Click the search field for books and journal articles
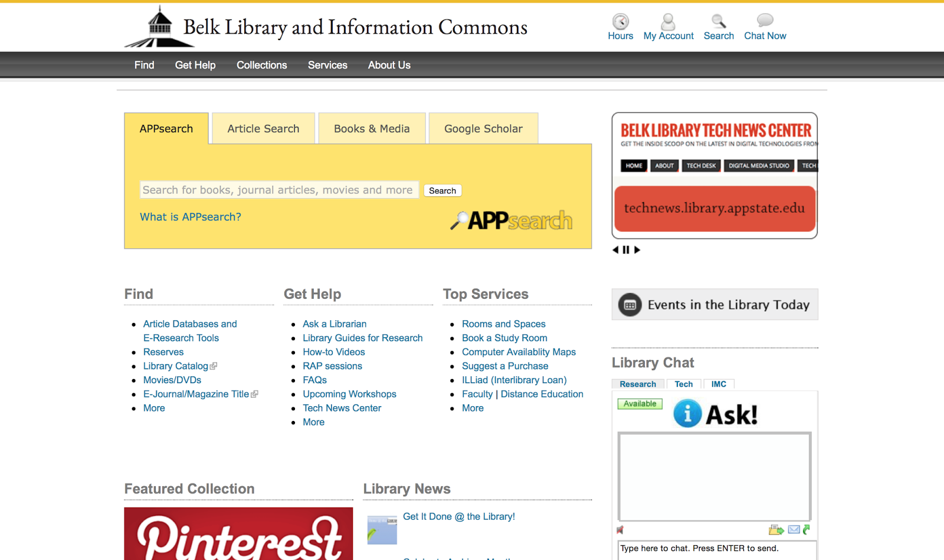944x560 pixels. (x=280, y=190)
